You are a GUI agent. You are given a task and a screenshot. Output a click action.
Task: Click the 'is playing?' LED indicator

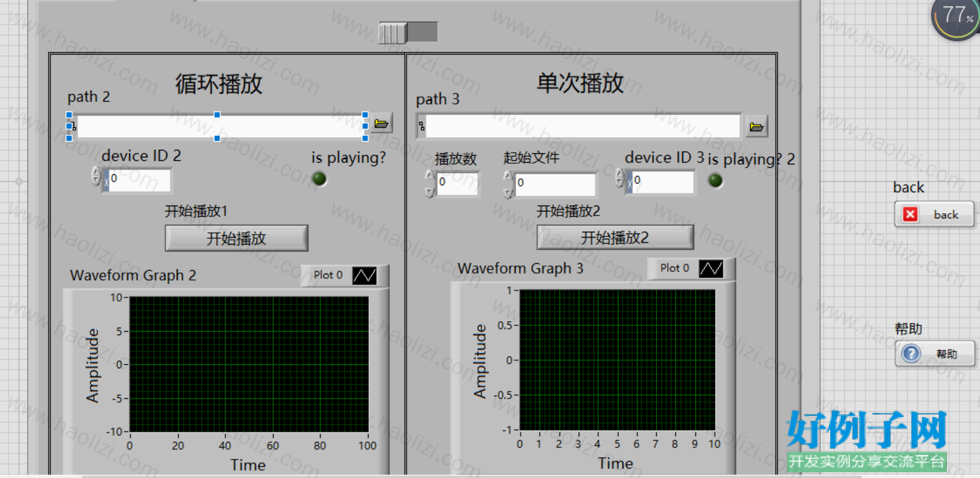coord(319,179)
